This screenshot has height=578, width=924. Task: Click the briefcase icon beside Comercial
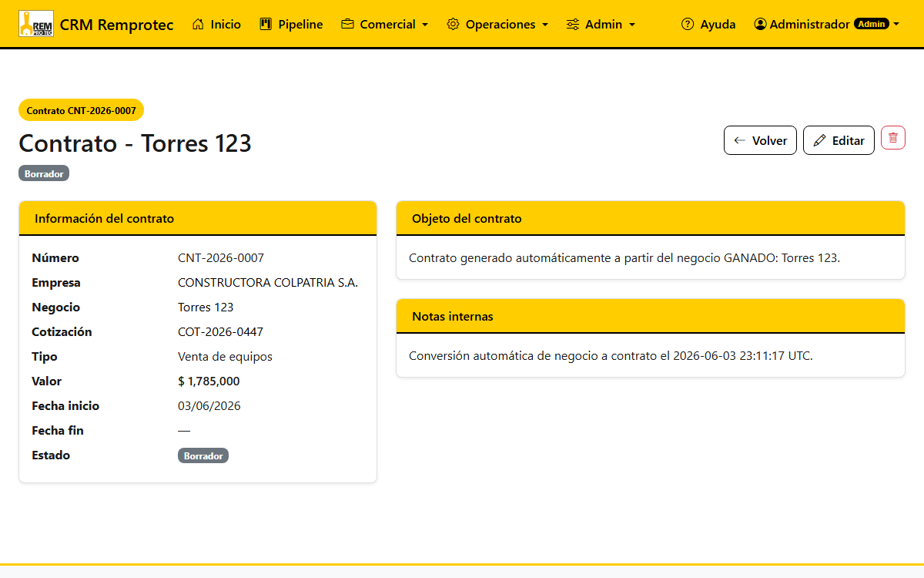[348, 24]
